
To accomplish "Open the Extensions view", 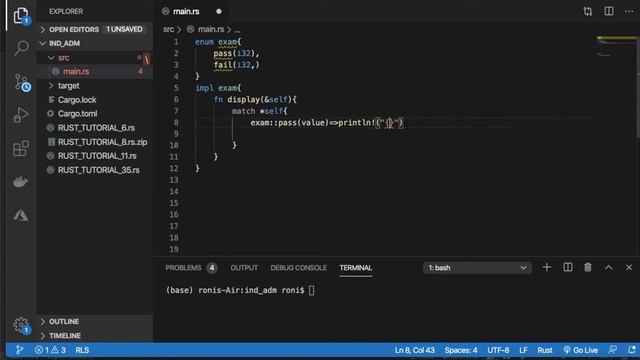I will pyautogui.click(x=21, y=149).
